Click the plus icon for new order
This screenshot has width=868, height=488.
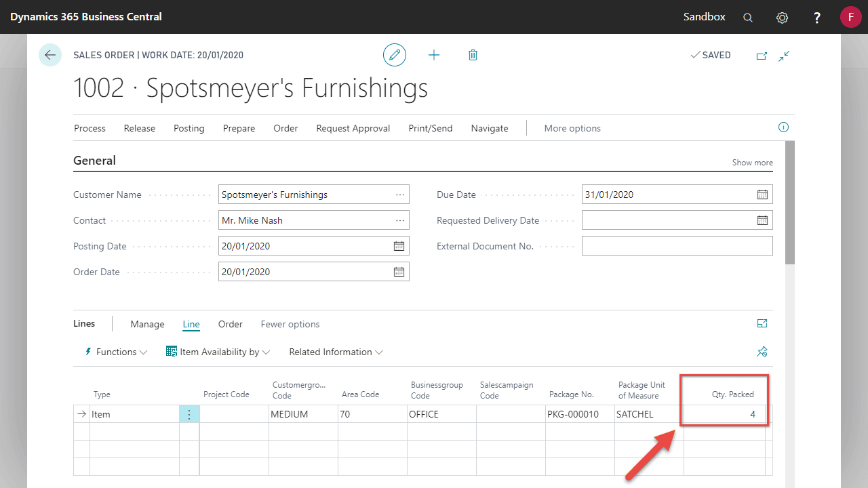click(434, 55)
